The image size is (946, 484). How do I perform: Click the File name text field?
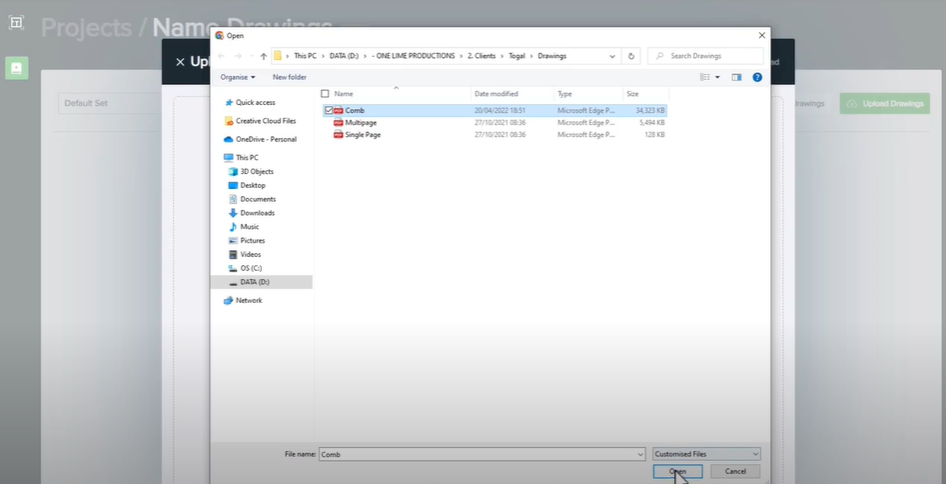coord(477,454)
